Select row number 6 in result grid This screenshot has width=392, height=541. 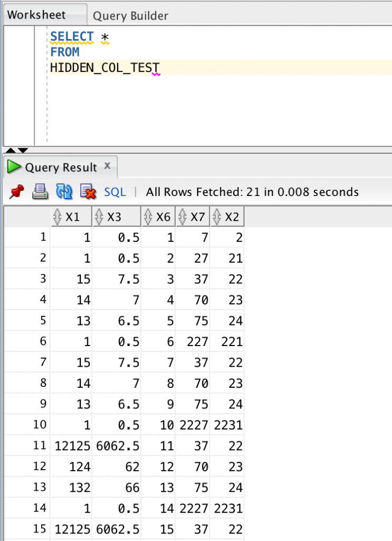pos(42,341)
